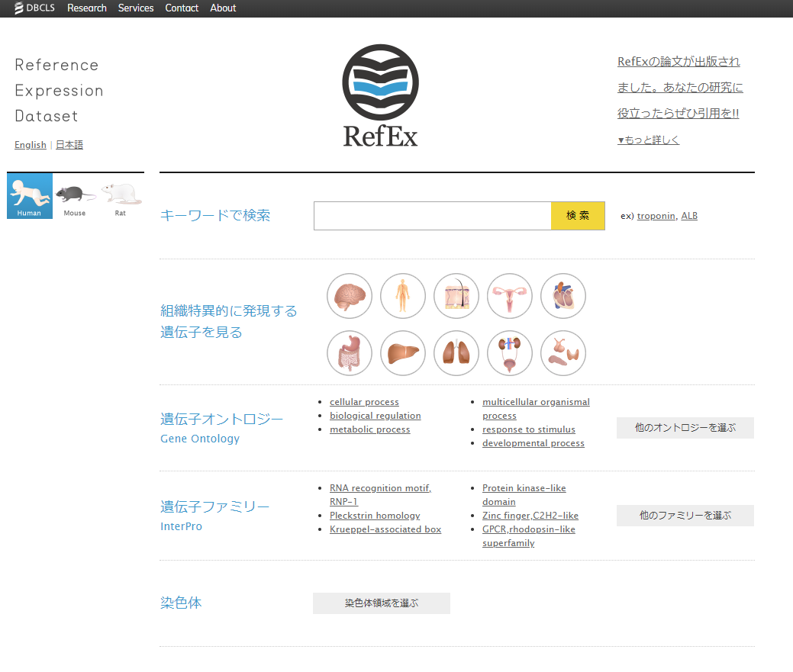
Task: Select the stomach and intestine icon
Action: [x=350, y=353]
